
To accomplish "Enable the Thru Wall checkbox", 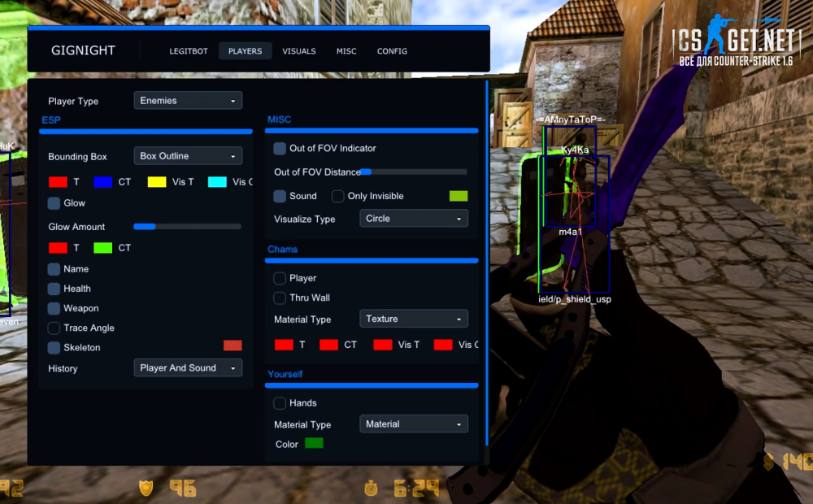I will click(280, 298).
